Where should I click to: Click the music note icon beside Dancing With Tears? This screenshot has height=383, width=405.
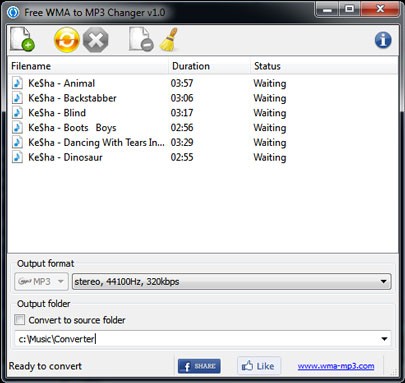[17, 142]
